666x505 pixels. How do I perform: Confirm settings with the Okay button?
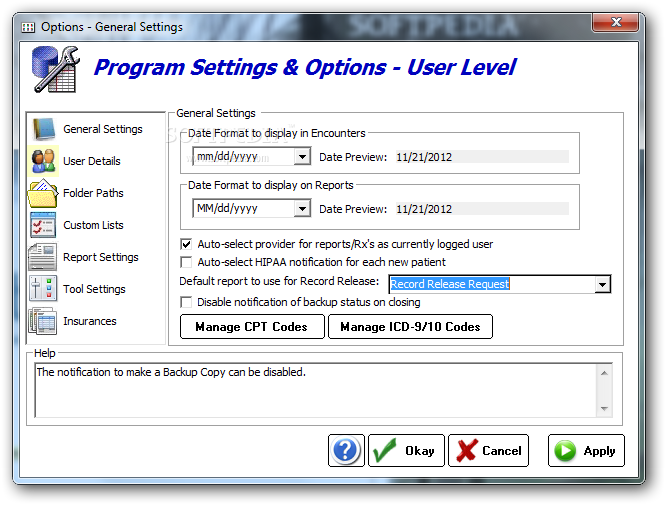[x=406, y=451]
